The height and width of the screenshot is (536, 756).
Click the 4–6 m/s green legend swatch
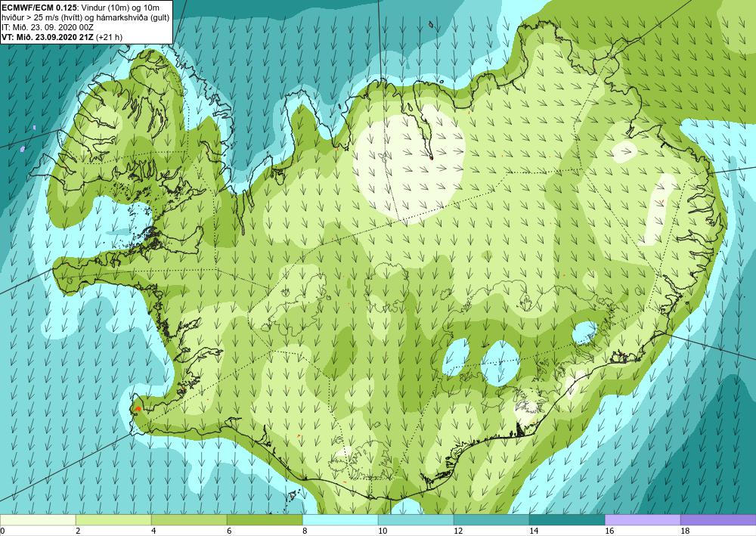tap(189, 519)
